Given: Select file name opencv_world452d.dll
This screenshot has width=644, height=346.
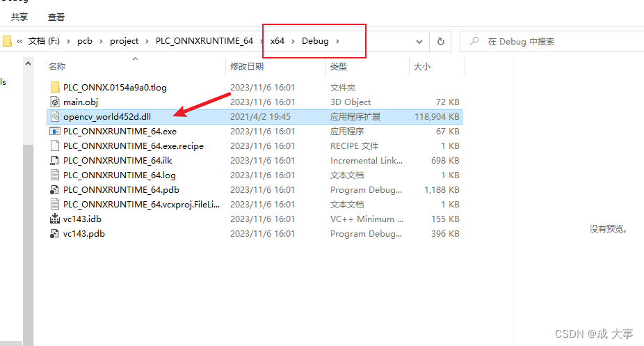Looking at the screenshot, I should pyautogui.click(x=107, y=117).
